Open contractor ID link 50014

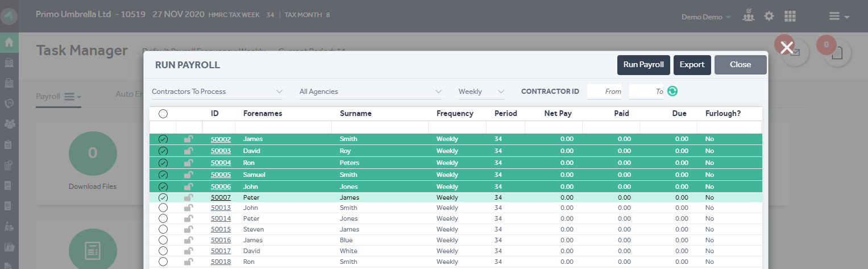[221, 219]
